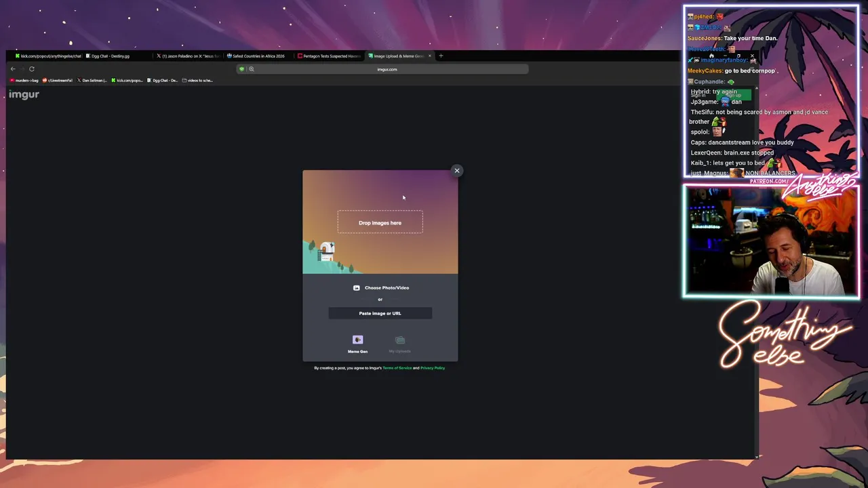Image resolution: width=868 pixels, height=488 pixels.
Task: Open the kick.com/popo... bookmark
Action: 127,81
